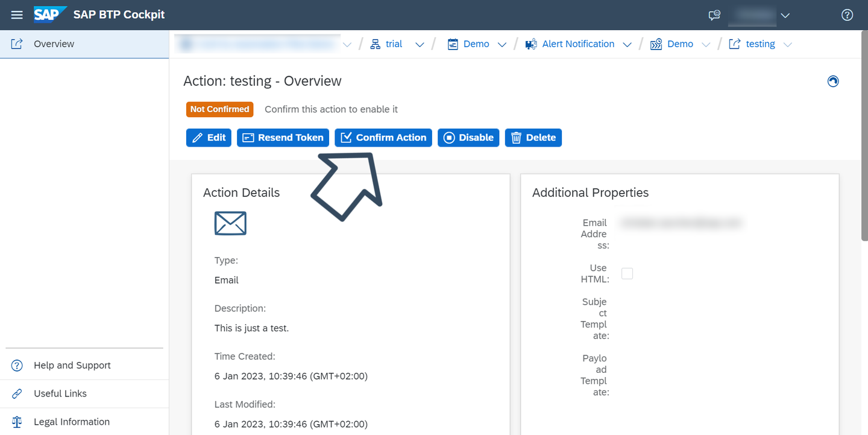Click the SAP logo
Image resolution: width=868 pixels, height=435 pixels.
[x=50, y=14]
